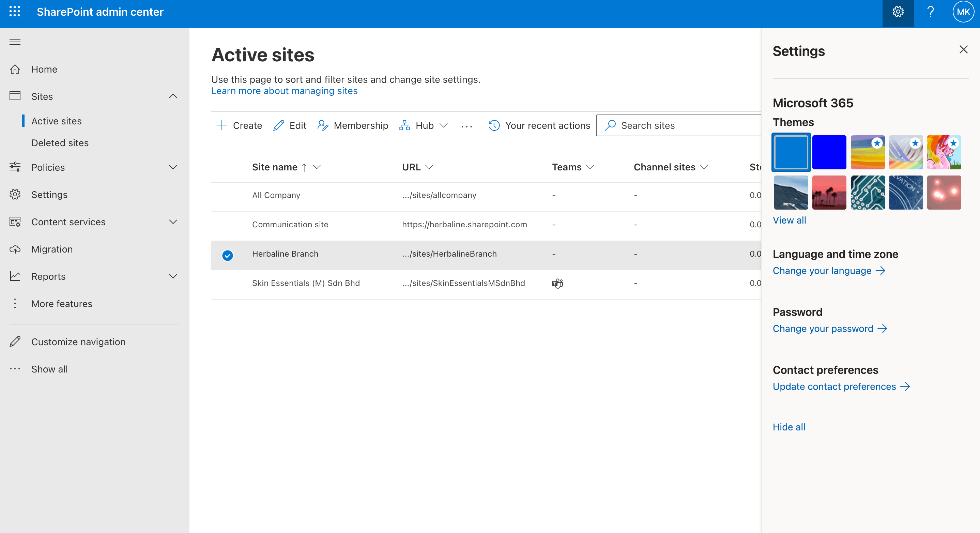Select Content services in the navigation

[x=68, y=222]
